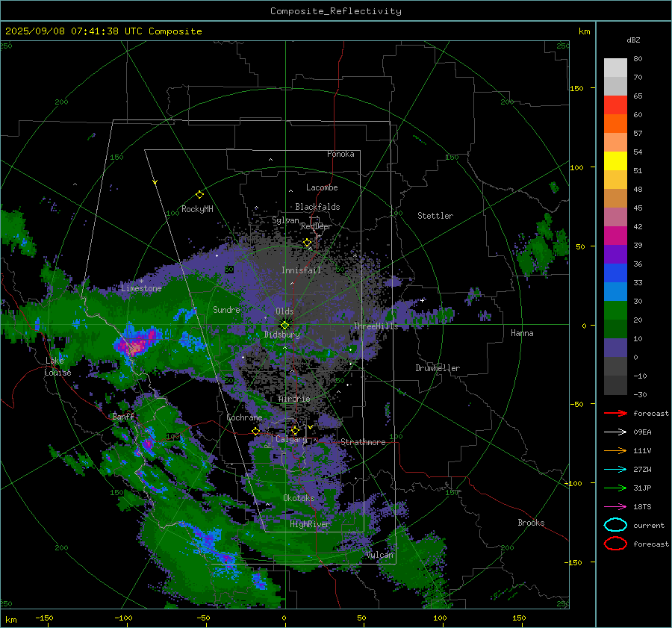Click the Lacombe city label
The width and height of the screenshot is (672, 628).
tap(322, 187)
